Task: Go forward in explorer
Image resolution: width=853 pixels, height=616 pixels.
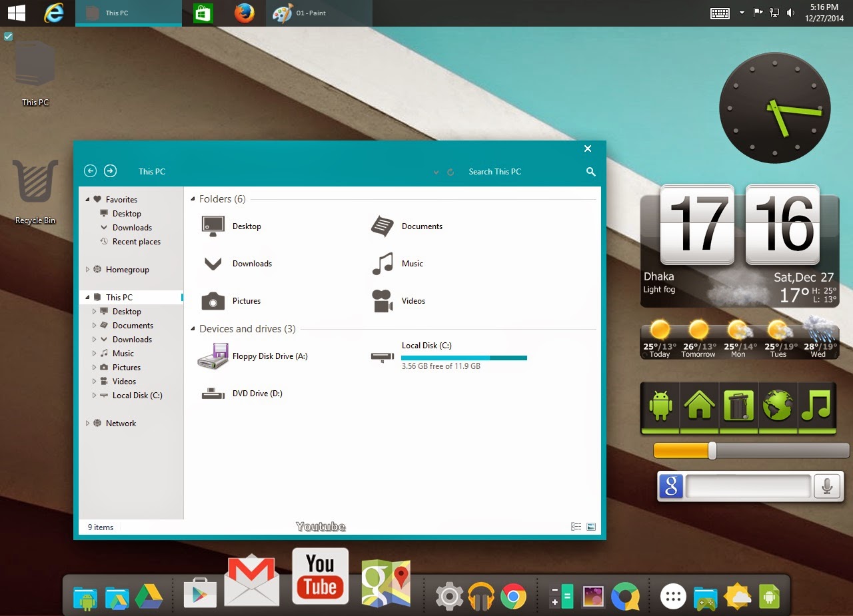Action: click(111, 171)
